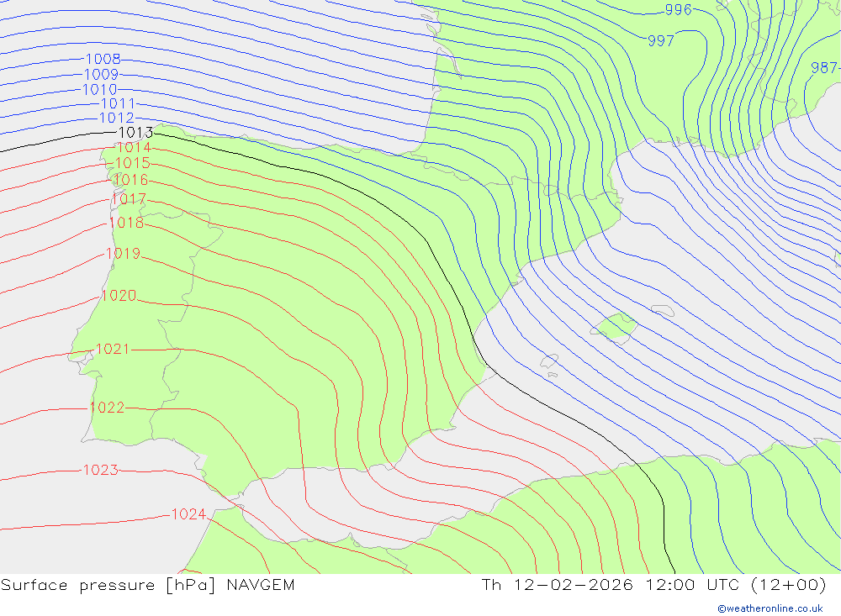The image size is (841, 616).
Task: Click the red 1023 isobar label
Action: coord(101,470)
